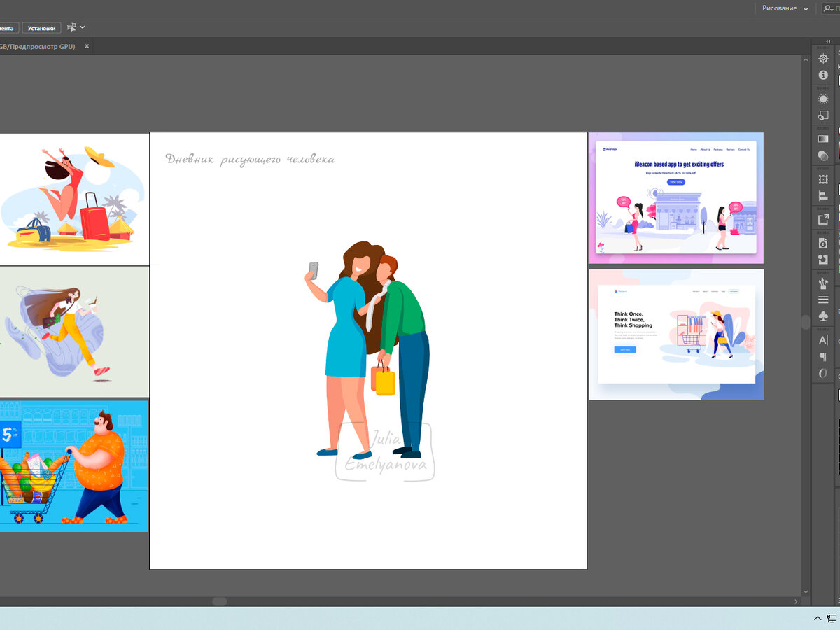This screenshot has width=840, height=630.
Task: Open the OpenType panel
Action: [823, 373]
